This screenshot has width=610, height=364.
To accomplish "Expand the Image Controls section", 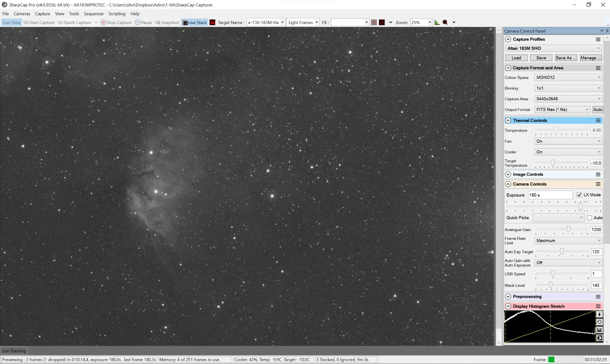I will [508, 174].
